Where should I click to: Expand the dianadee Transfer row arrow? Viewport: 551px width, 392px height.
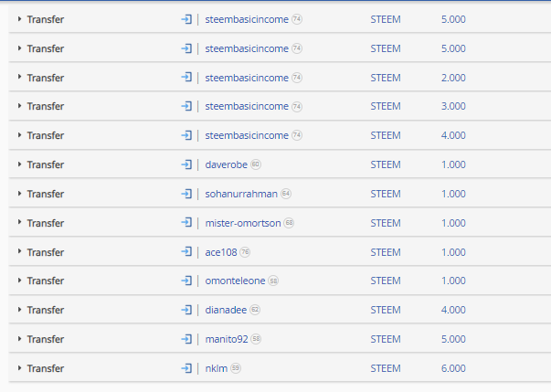click(x=20, y=310)
